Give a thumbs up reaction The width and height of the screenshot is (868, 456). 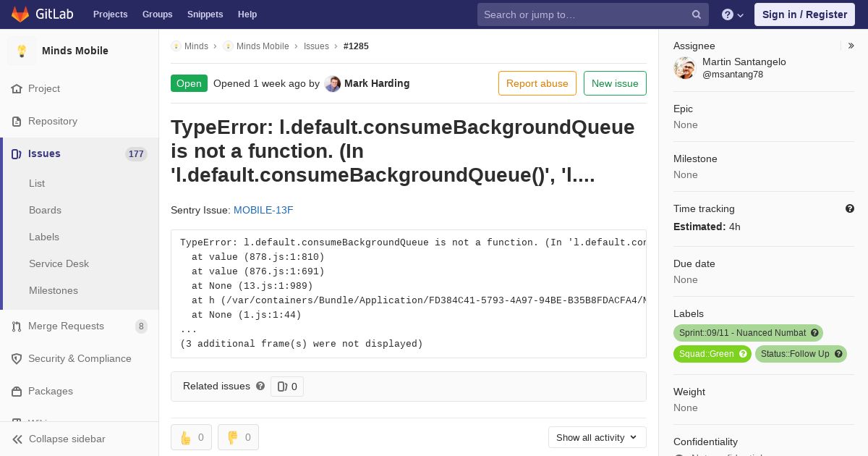tap(191, 437)
